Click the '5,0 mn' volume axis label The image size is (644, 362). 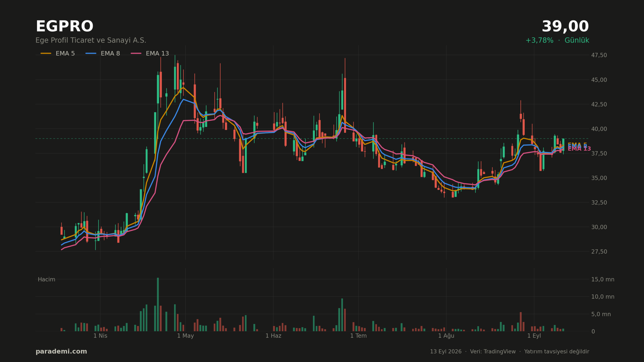[x=601, y=314]
